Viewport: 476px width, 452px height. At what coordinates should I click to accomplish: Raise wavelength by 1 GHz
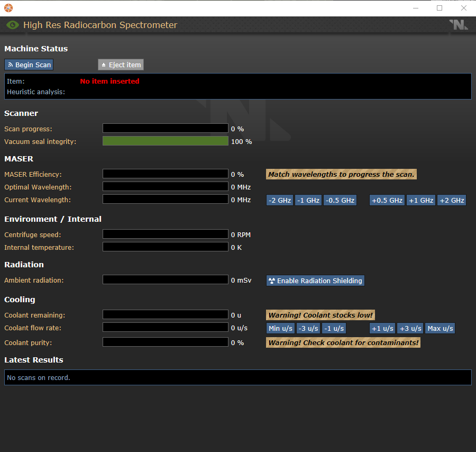(421, 201)
